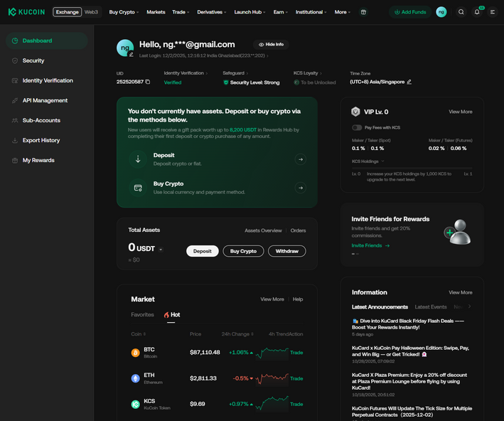
Task: Open the top-right menu list icon
Action: (493, 12)
